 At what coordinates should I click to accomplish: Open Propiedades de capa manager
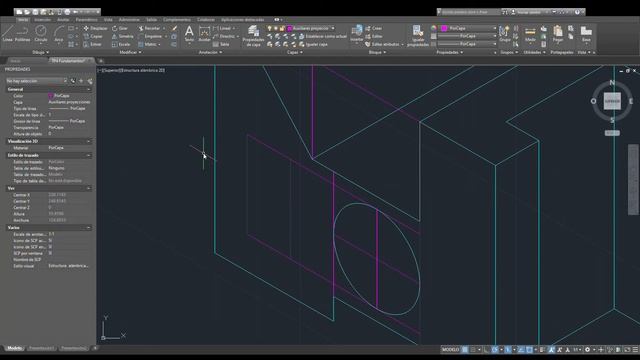(253, 36)
